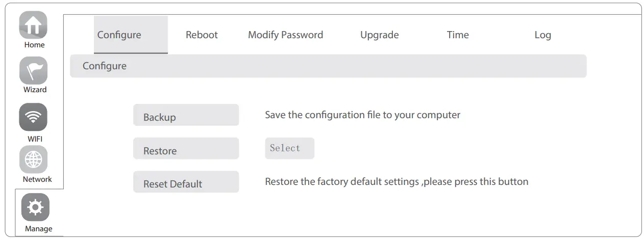
Task: Open the Upgrade tab
Action: coord(379,35)
